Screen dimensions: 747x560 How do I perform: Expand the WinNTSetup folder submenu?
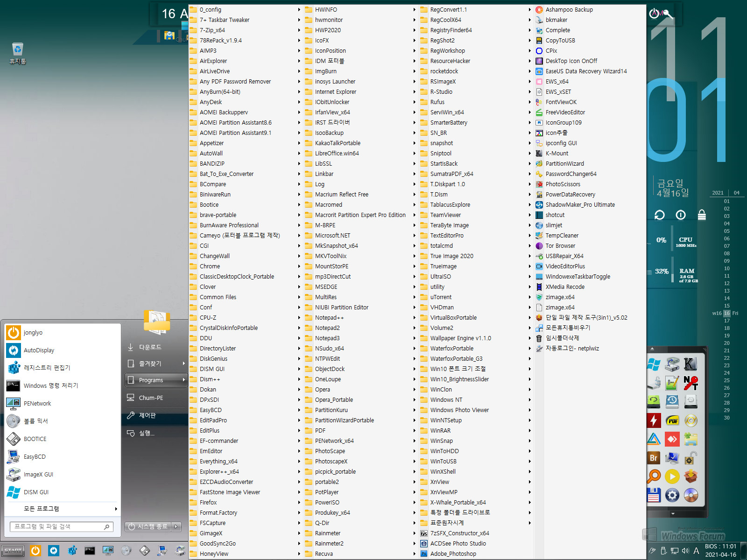(476, 420)
